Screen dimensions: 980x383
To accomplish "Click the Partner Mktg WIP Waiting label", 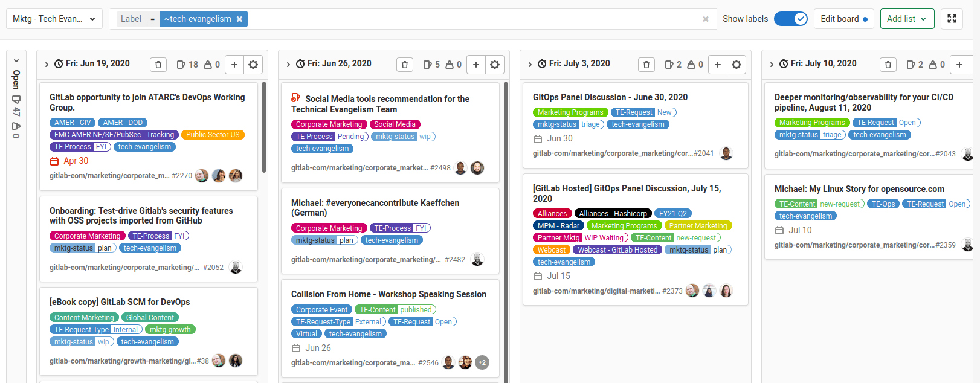I will click(581, 238).
